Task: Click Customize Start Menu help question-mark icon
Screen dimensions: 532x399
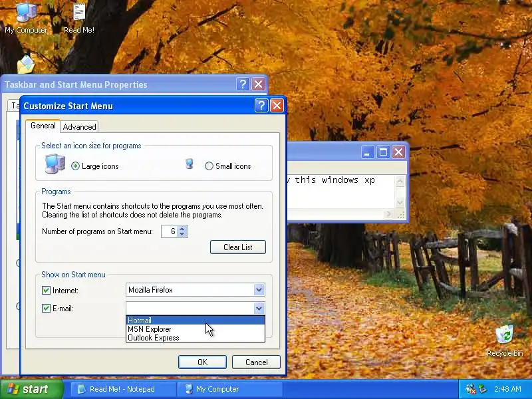Action: (x=261, y=106)
